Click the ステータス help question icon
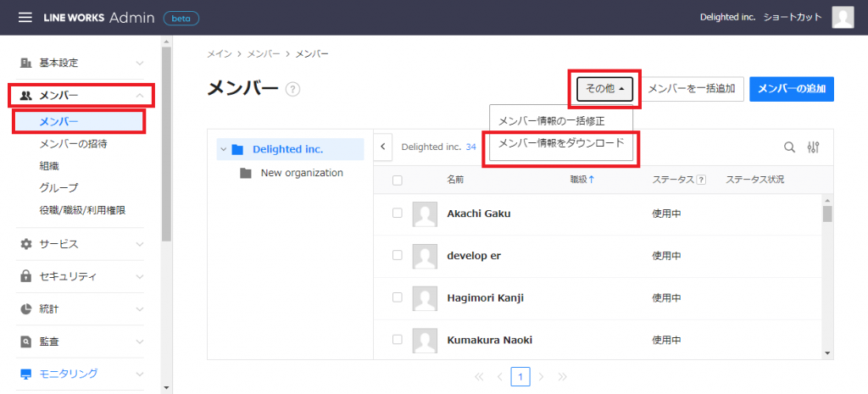 pos(701,180)
